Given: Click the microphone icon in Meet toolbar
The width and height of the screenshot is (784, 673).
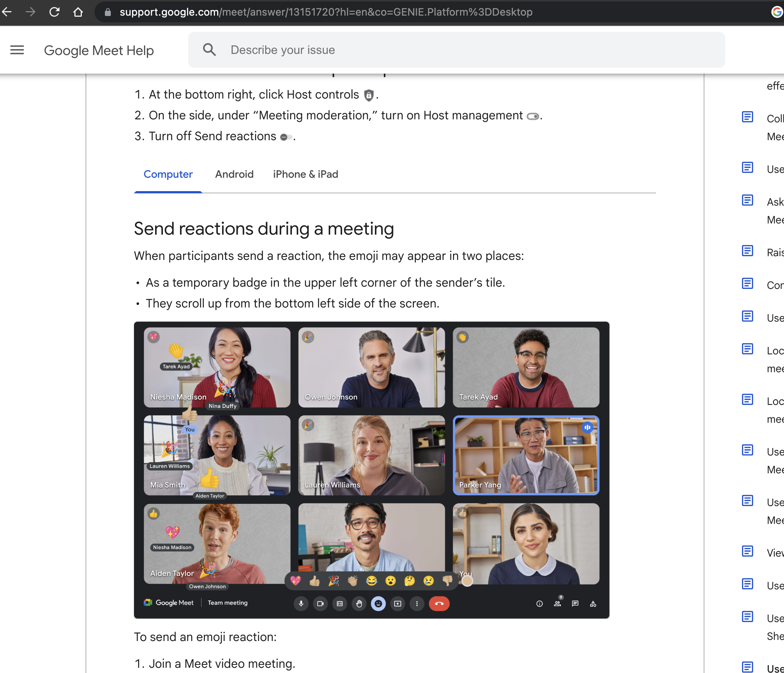Looking at the screenshot, I should click(x=301, y=603).
